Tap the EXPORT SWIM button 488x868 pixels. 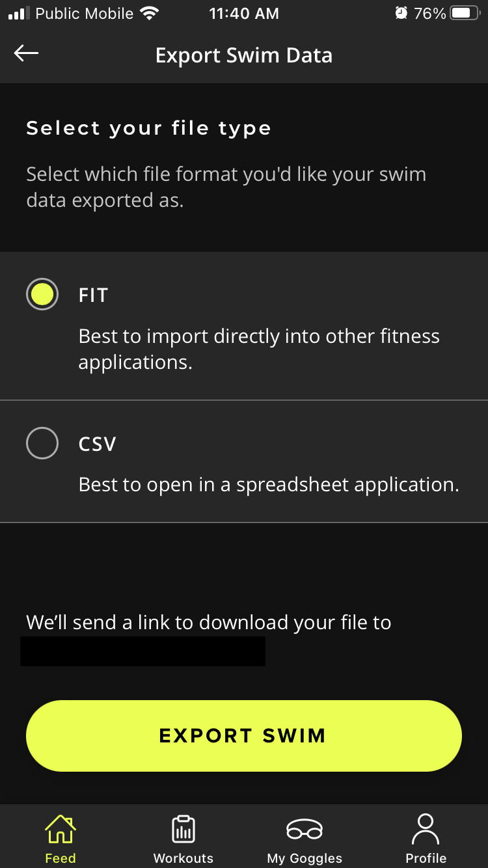pos(243,735)
